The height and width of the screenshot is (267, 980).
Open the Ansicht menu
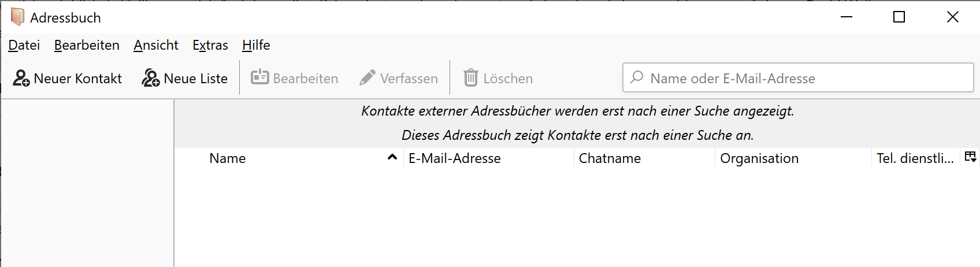click(156, 45)
